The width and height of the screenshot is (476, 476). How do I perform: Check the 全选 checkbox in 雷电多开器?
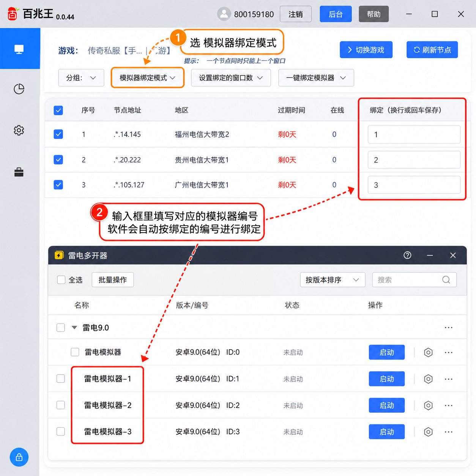tap(61, 280)
